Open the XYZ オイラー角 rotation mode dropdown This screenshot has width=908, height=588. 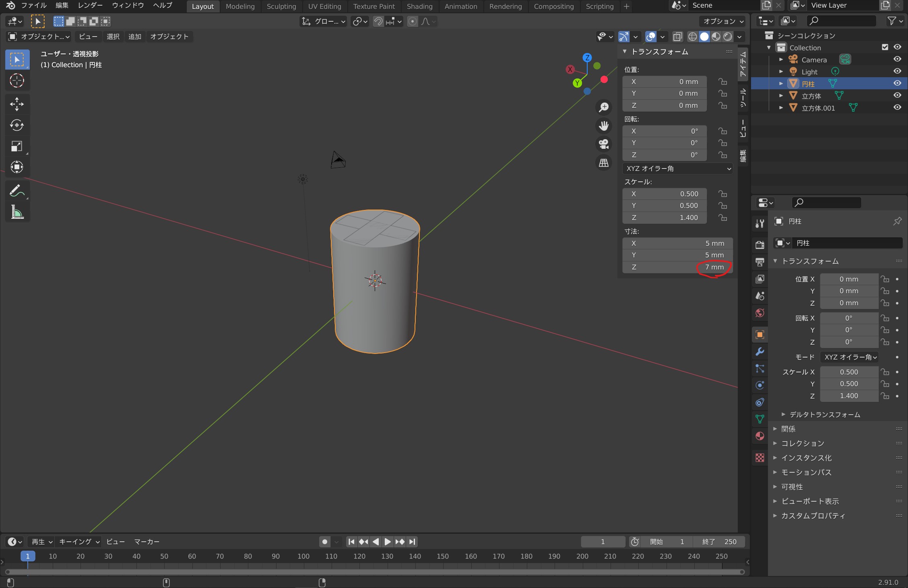[678, 169]
